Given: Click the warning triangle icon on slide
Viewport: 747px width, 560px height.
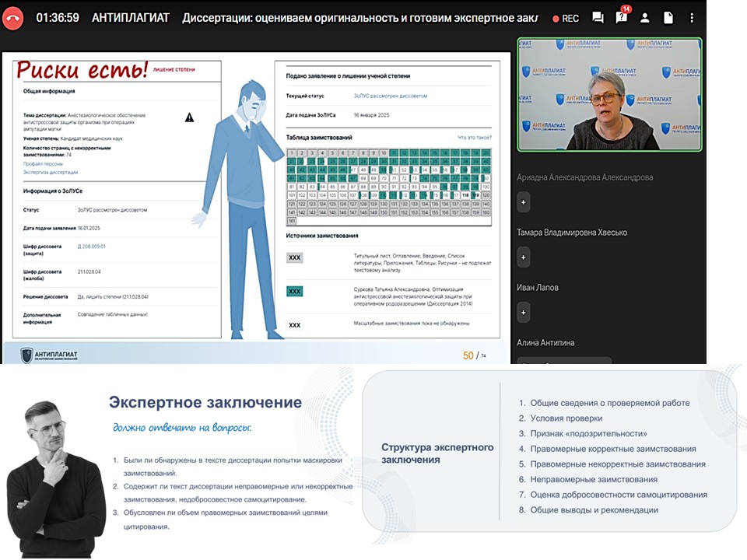Looking at the screenshot, I should 189,117.
